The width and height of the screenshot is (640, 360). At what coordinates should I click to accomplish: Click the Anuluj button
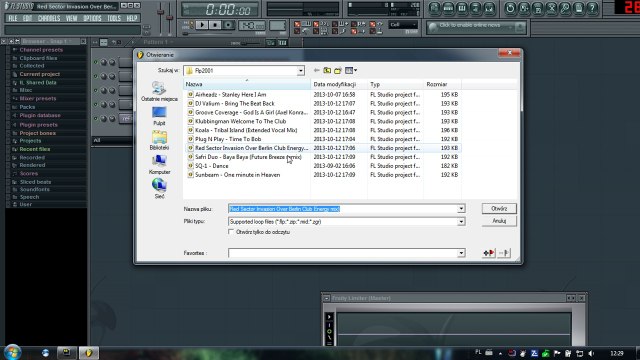499,221
